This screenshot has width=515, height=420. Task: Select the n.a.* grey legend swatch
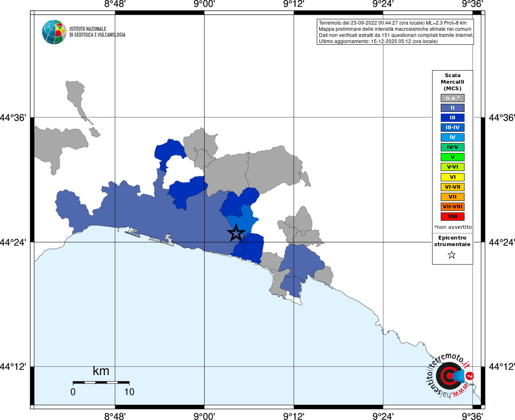pos(453,98)
